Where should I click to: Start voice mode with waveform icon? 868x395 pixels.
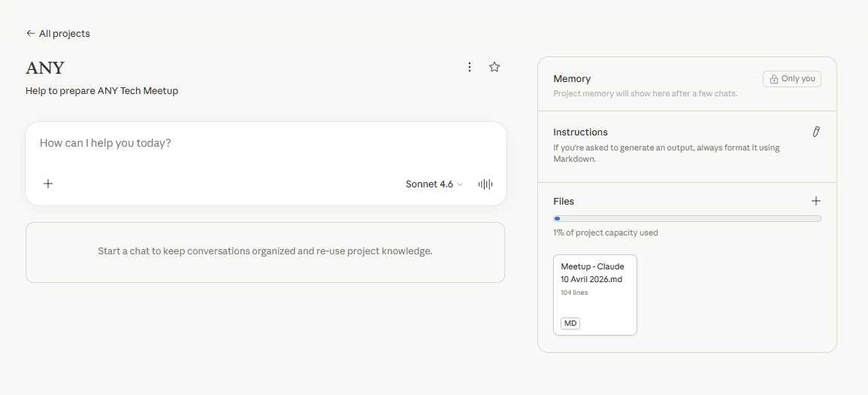485,184
